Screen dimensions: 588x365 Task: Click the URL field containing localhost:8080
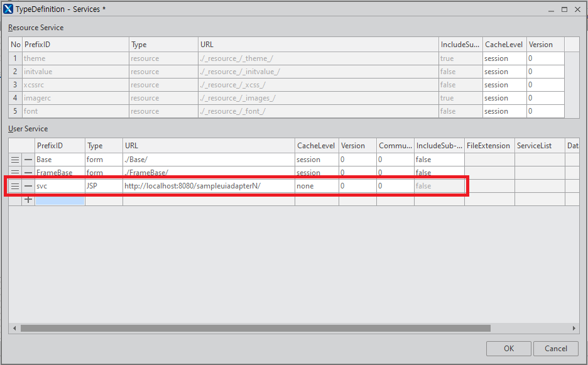(208, 186)
